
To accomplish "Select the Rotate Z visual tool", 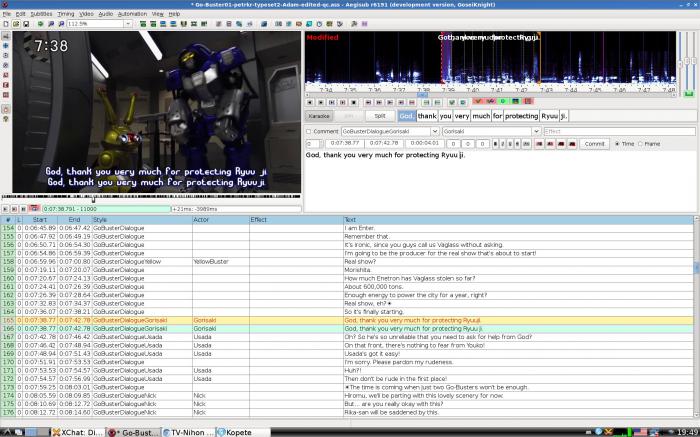I will (x=6, y=55).
